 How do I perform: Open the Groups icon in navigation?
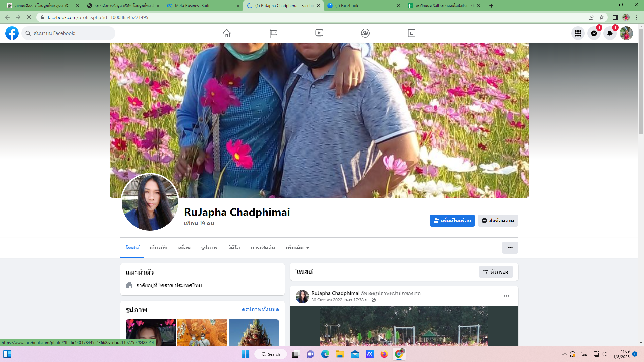click(365, 33)
